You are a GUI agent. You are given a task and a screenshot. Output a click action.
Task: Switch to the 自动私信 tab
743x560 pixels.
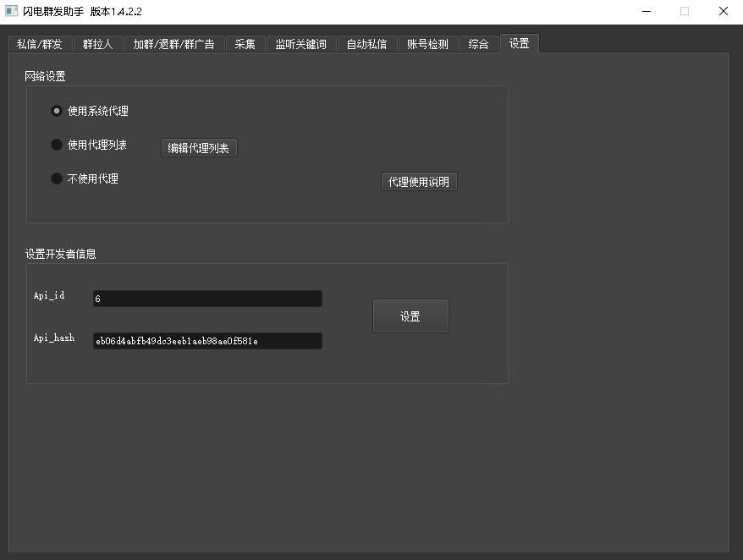366,45
